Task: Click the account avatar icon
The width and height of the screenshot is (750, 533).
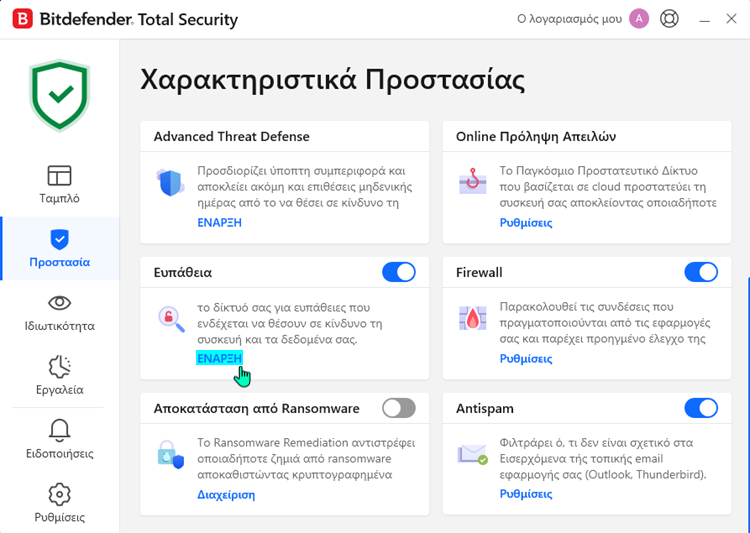Action: tap(639, 19)
